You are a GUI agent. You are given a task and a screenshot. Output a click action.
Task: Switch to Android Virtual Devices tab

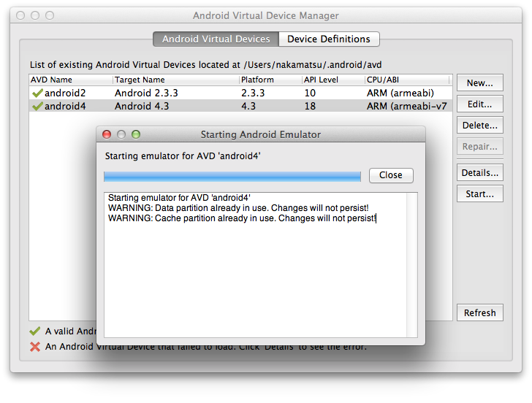(216, 39)
